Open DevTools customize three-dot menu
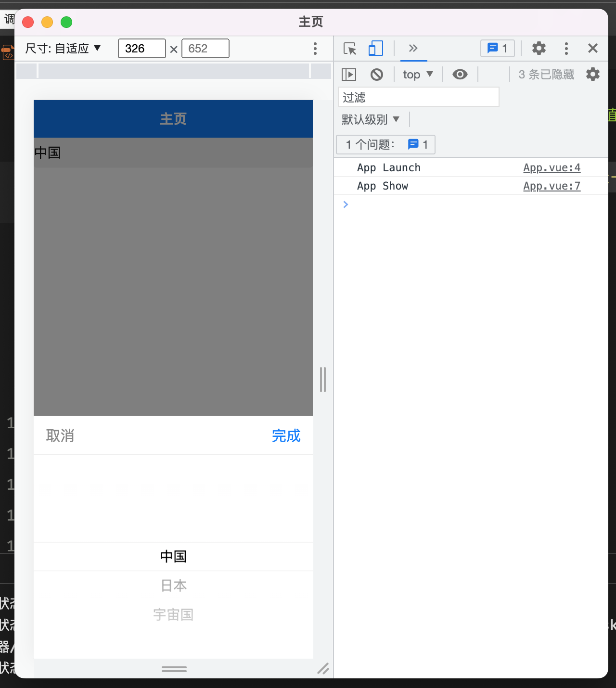The image size is (616, 688). click(x=566, y=48)
